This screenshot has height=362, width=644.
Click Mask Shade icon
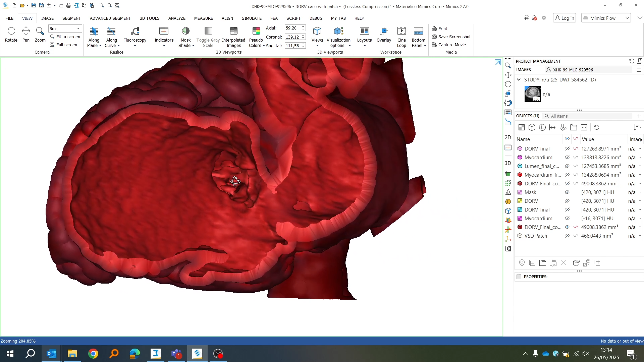point(185,31)
